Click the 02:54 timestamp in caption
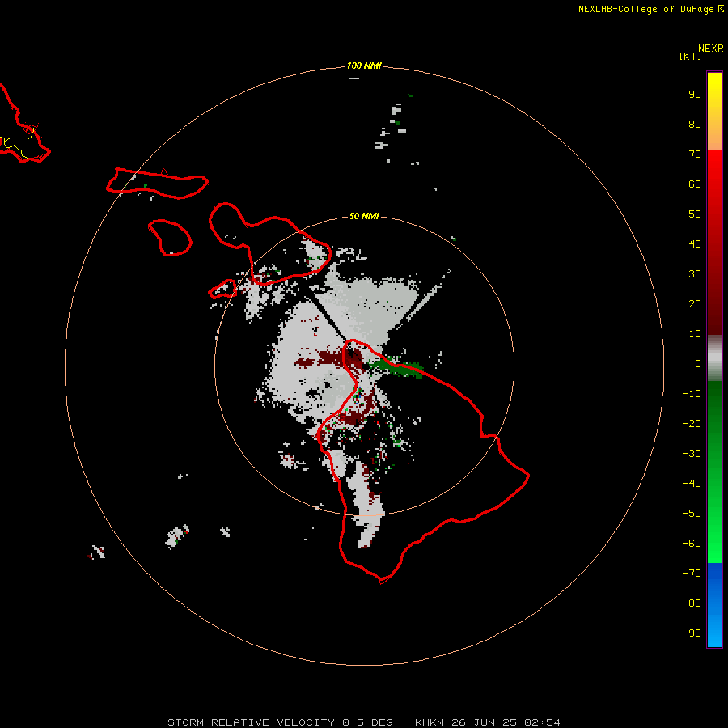This screenshot has height=728, width=728. point(542,722)
